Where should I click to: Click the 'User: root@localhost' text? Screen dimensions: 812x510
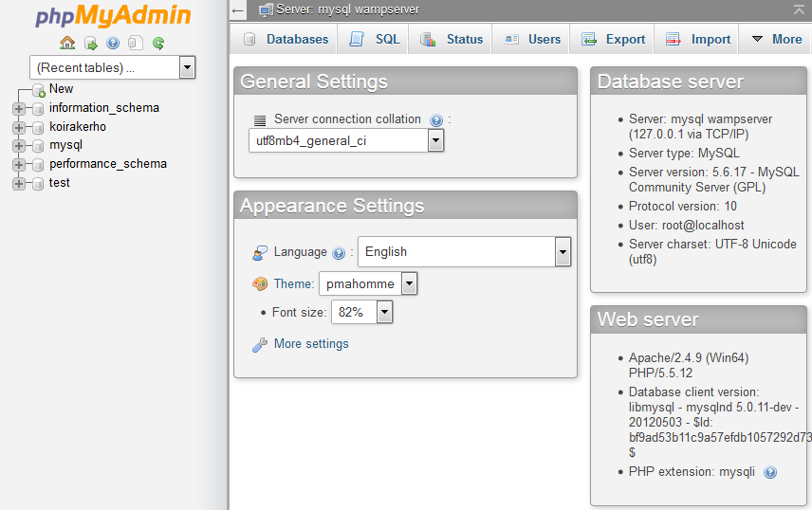(x=686, y=226)
